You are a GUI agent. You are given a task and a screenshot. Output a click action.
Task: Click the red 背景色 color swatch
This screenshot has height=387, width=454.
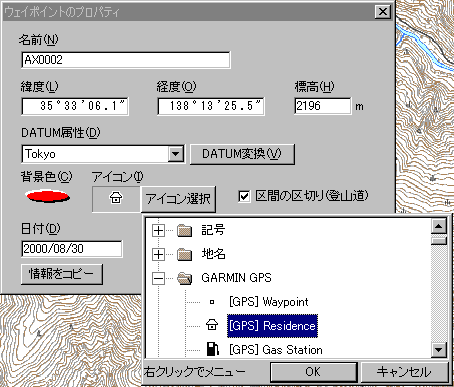pyautogui.click(x=48, y=196)
